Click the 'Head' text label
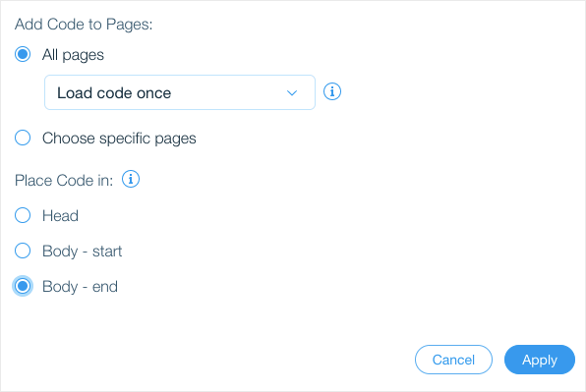Screen dimensions: 586x392 [x=60, y=216]
